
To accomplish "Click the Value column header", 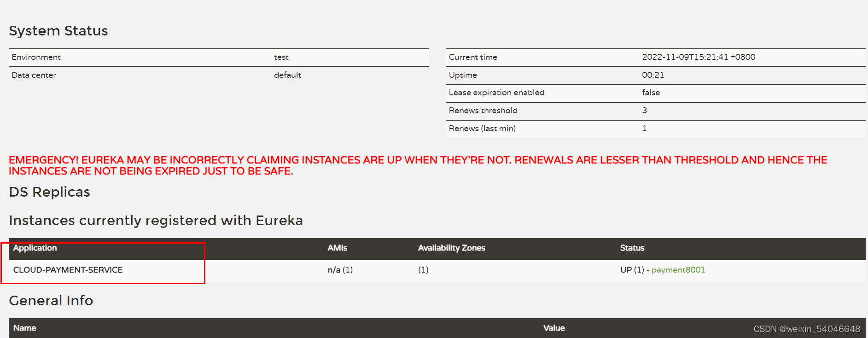I will click(554, 328).
